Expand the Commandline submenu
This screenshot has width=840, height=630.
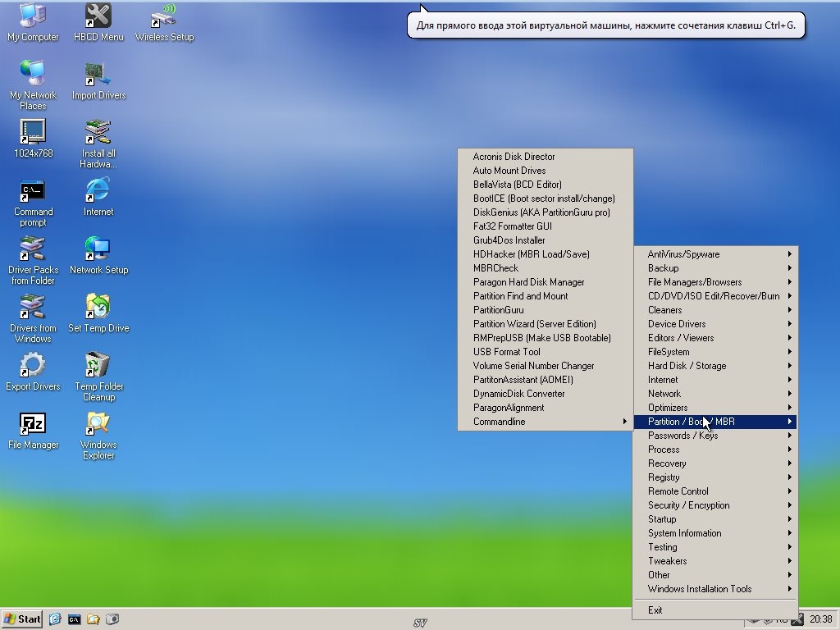pyautogui.click(x=500, y=422)
